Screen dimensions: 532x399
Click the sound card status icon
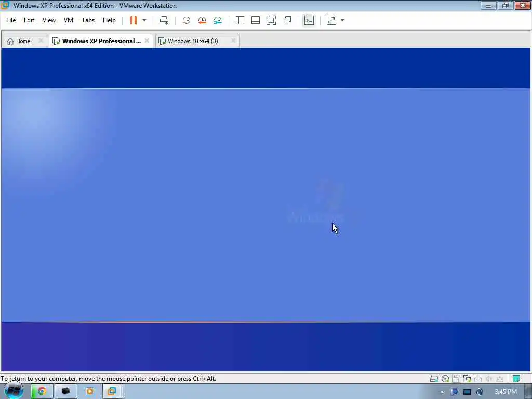point(489,379)
